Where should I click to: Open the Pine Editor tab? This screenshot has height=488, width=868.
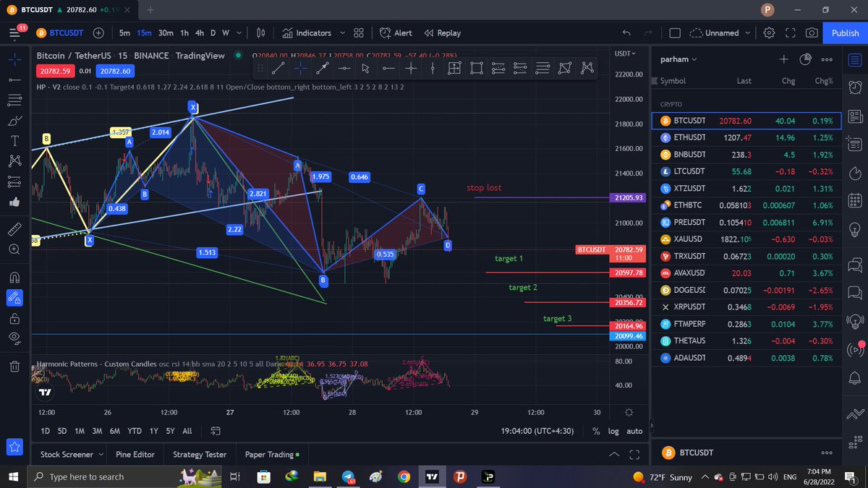pos(135,455)
